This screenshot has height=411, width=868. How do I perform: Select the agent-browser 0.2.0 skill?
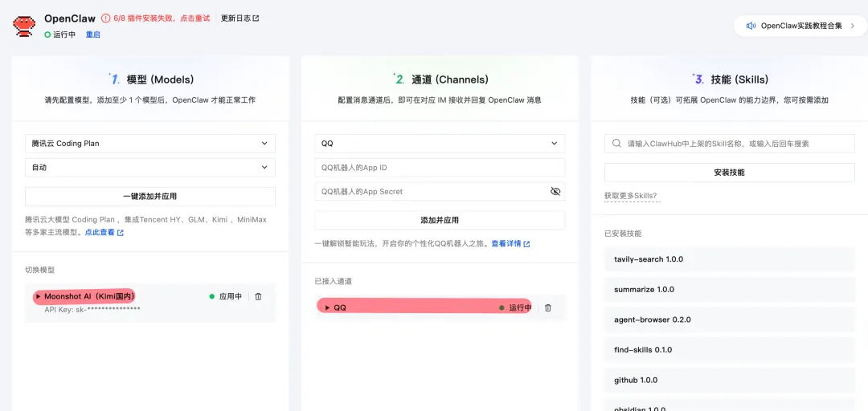730,319
